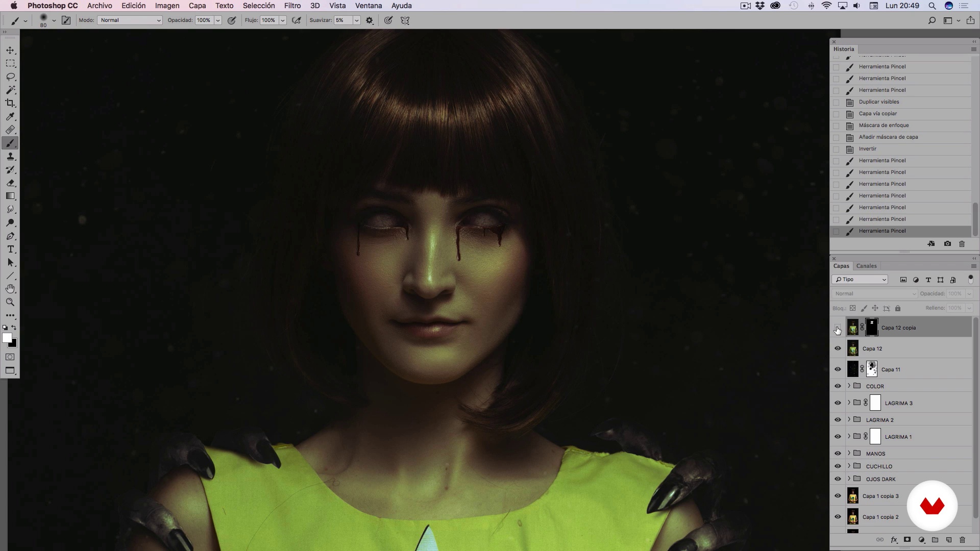Hide the Capa 1 copia 3 layer
The width and height of the screenshot is (980, 551).
[838, 496]
